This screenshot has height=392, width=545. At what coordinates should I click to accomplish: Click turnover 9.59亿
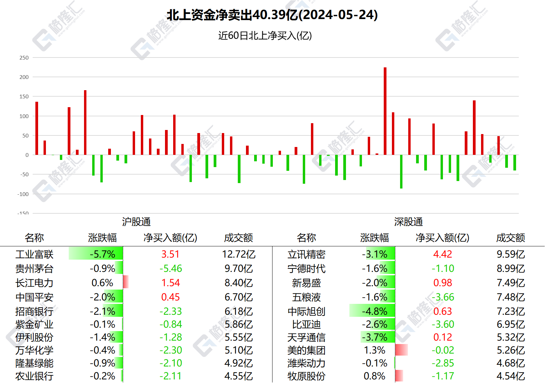click(511, 254)
